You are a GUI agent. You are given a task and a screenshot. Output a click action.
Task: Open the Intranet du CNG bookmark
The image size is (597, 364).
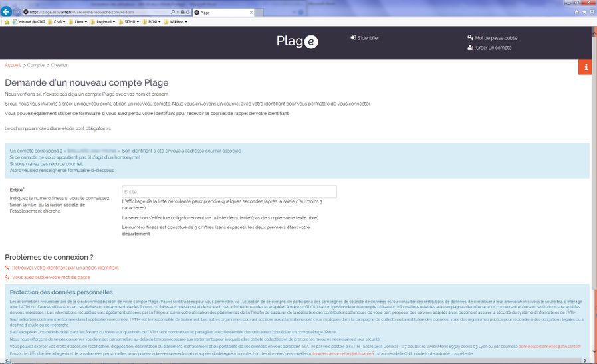click(29, 22)
